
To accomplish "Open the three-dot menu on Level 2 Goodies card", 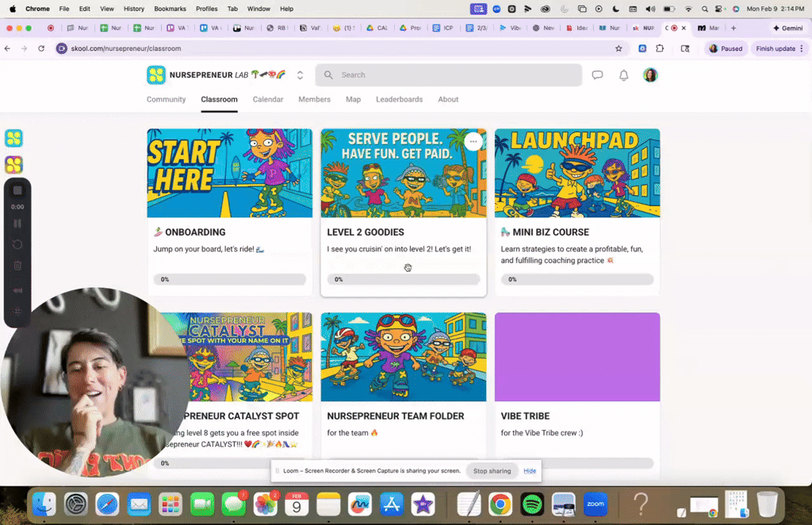I will pyautogui.click(x=473, y=141).
